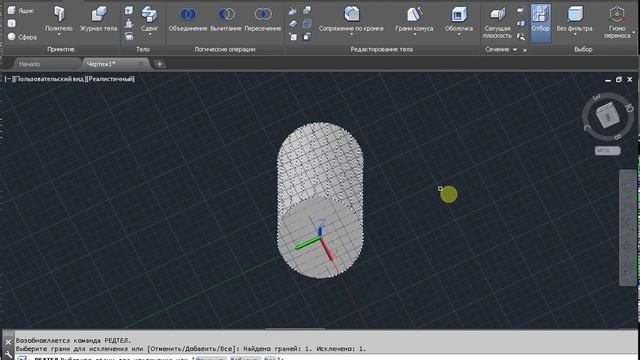This screenshot has width=640, height=360.
Task: Restore the drawing viewport window
Action: pos(619,80)
